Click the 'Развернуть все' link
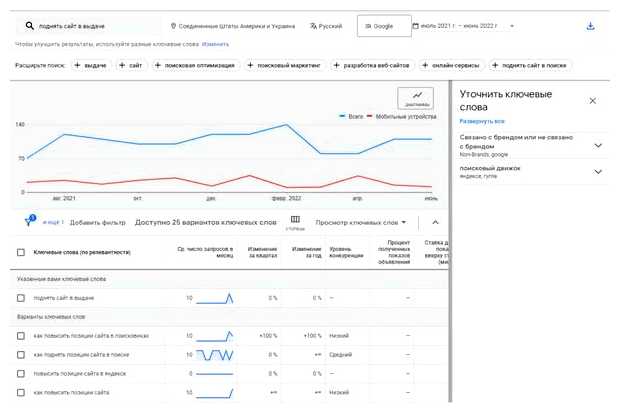The height and width of the screenshot is (413, 620). [481, 121]
